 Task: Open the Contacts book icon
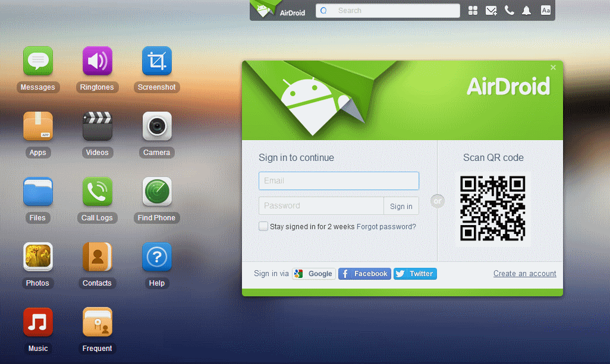point(98,257)
